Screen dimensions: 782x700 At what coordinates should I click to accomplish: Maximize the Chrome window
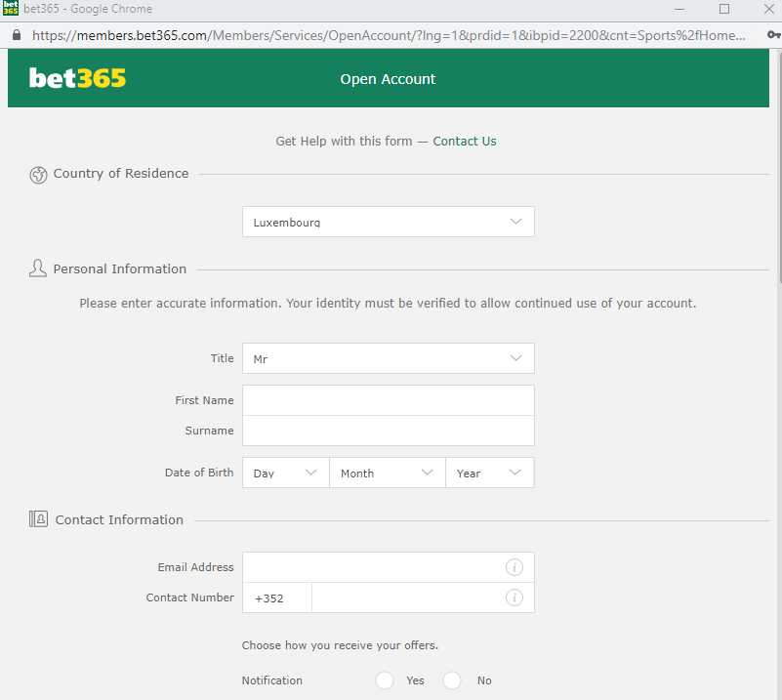(724, 9)
